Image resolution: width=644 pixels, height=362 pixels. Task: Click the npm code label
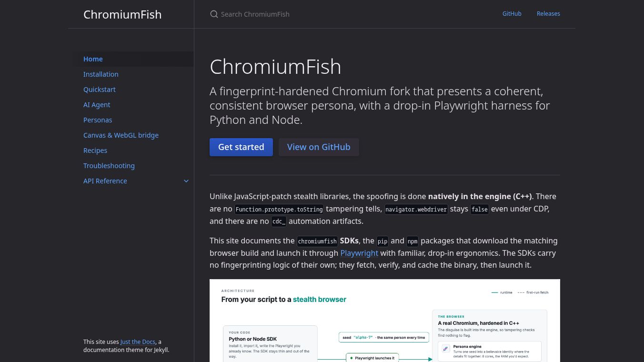tap(413, 241)
